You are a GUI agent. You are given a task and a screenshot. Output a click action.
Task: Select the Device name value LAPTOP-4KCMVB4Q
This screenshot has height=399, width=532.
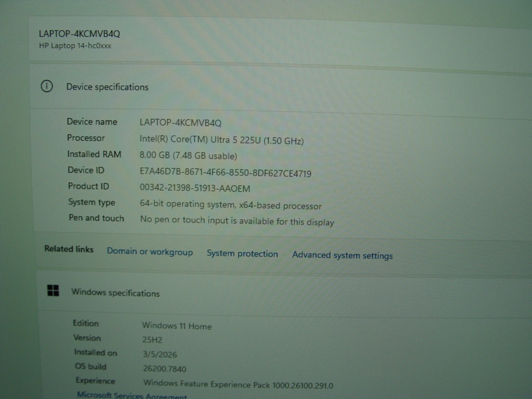[x=180, y=122]
